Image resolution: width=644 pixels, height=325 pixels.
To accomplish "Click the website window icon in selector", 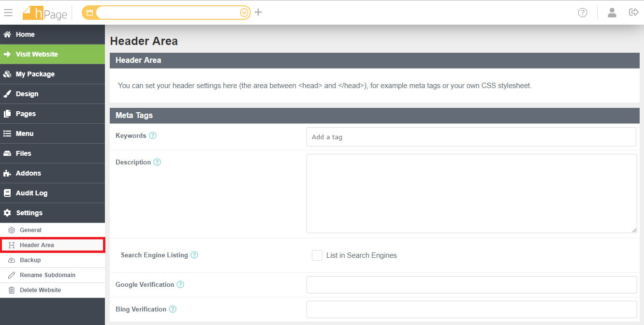I will tap(89, 13).
